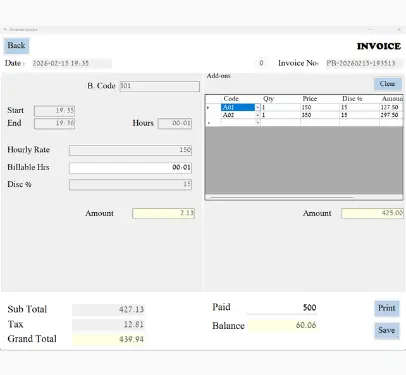The height and width of the screenshot is (375, 406).
Task: Click the Qty cell in A01 row
Action: [x=280, y=107]
